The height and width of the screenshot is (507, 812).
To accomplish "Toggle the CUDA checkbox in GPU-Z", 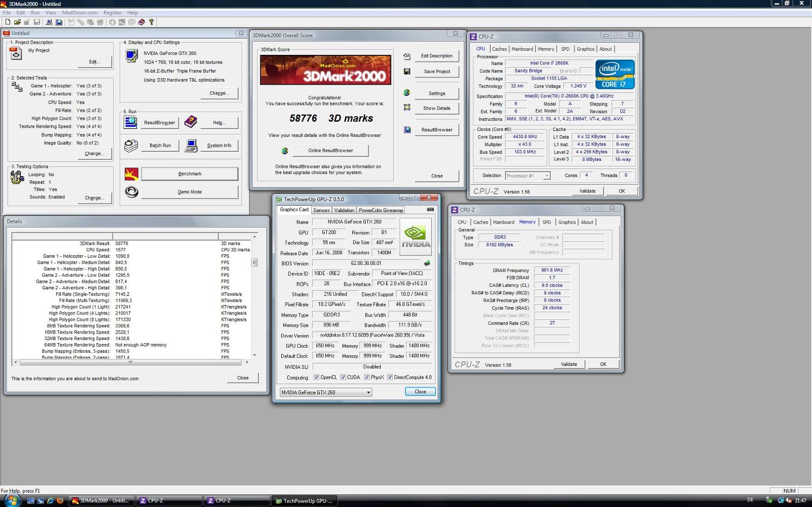I will coord(343,377).
